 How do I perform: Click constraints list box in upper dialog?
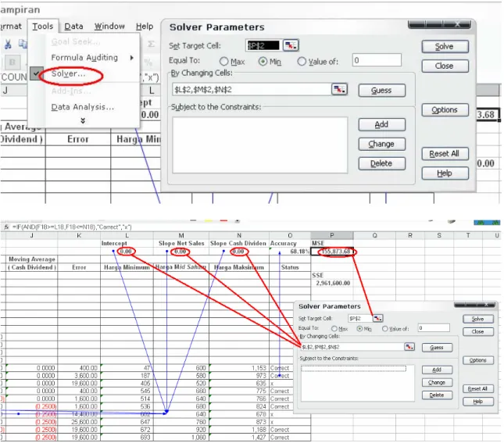260,145
